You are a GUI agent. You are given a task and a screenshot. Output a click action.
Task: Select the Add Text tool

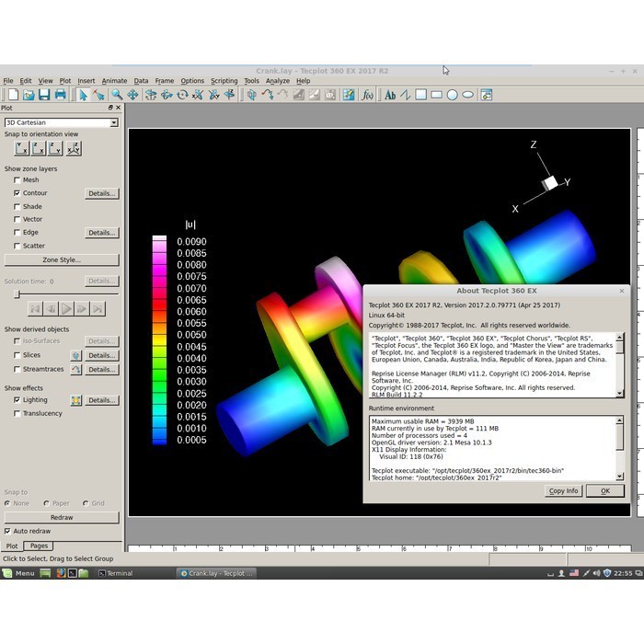click(x=390, y=95)
